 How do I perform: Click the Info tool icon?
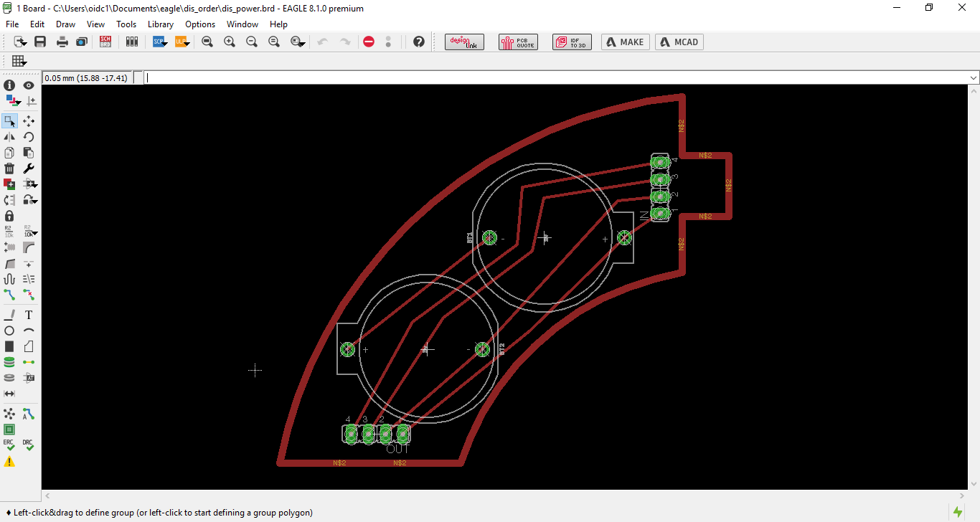9,85
